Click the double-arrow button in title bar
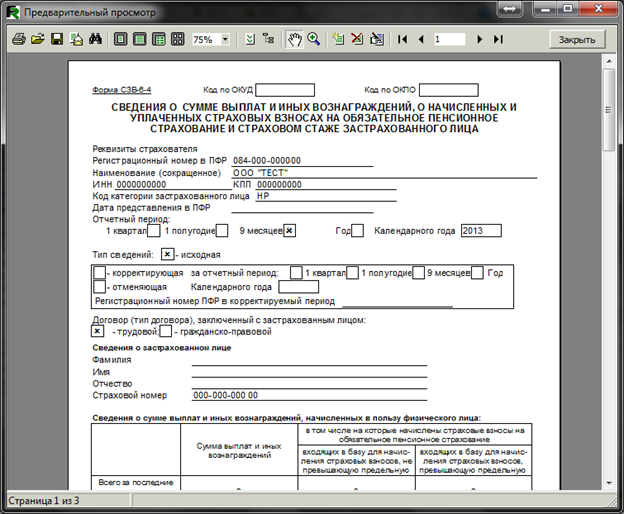This screenshot has width=624, height=514. coord(509,8)
